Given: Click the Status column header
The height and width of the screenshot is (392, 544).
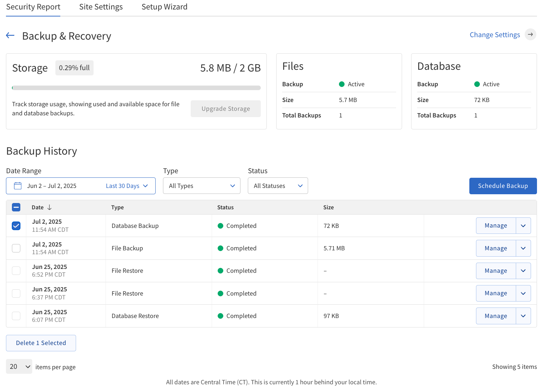Looking at the screenshot, I should [x=225, y=207].
